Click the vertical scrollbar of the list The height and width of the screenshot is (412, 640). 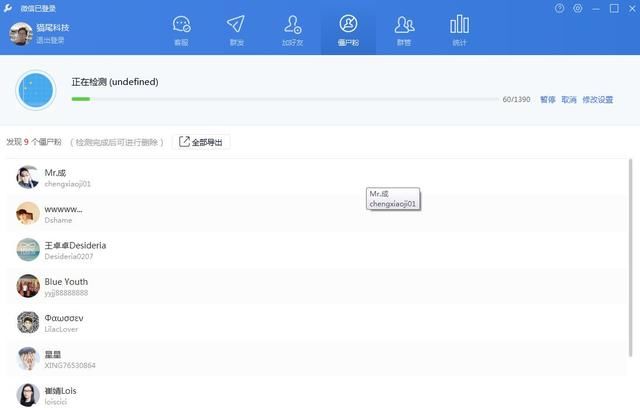click(631, 258)
